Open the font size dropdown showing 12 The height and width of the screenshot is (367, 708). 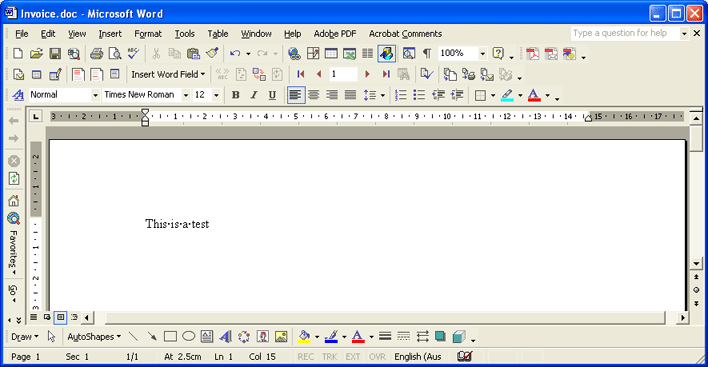click(216, 95)
